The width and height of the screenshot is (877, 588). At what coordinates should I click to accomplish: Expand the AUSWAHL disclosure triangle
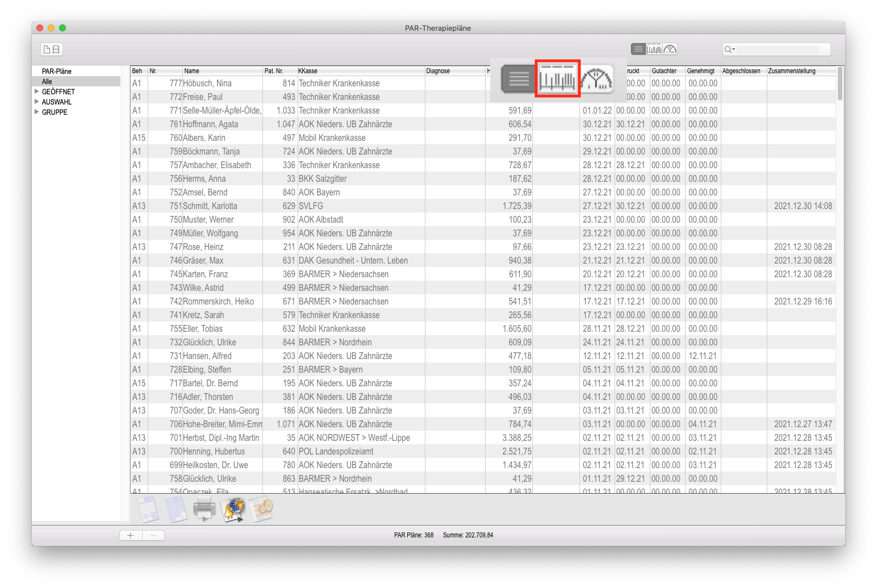point(37,102)
